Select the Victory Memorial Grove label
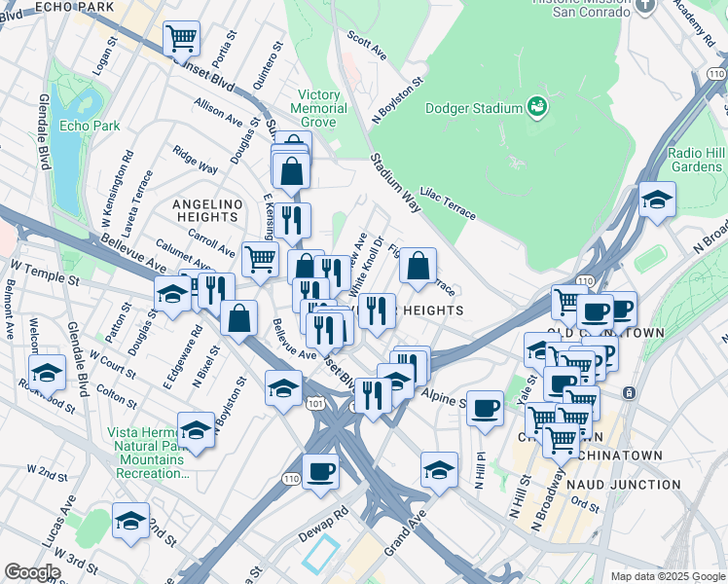Screen dimensions: 728x584 click(319, 109)
